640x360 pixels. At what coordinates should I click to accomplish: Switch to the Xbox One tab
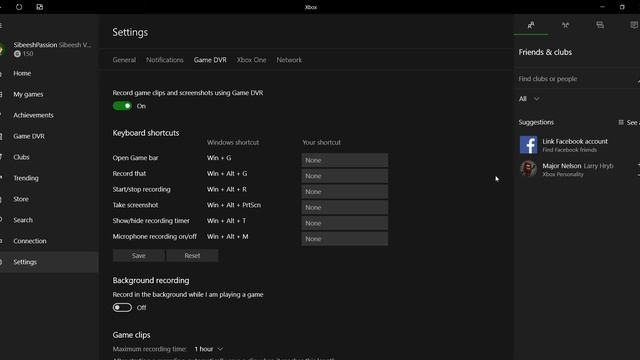[x=251, y=60]
